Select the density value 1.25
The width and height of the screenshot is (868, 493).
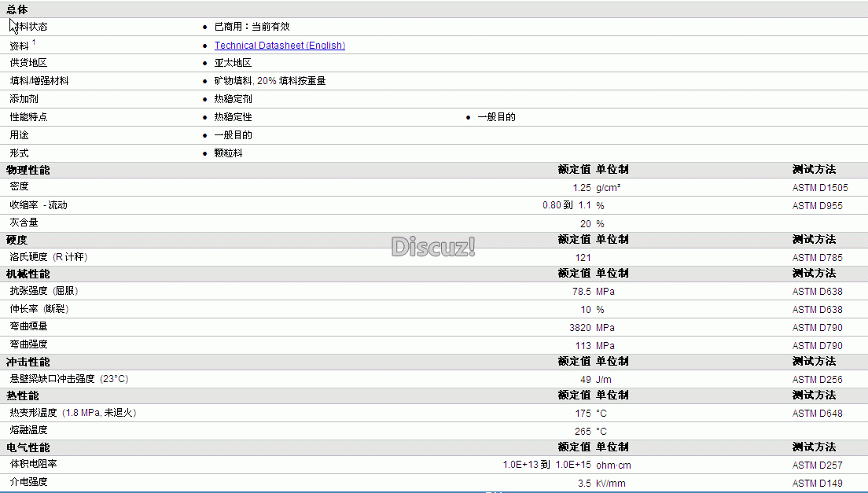tap(582, 188)
